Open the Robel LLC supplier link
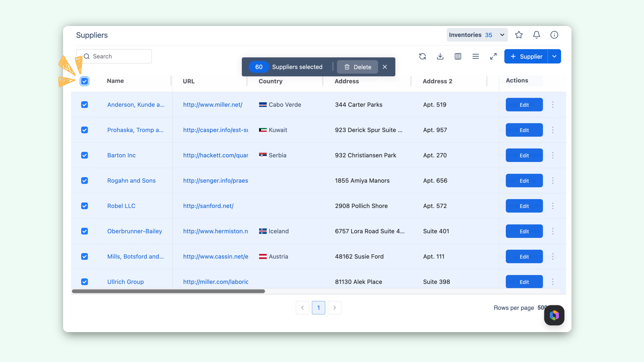The image size is (644, 362). click(x=121, y=206)
